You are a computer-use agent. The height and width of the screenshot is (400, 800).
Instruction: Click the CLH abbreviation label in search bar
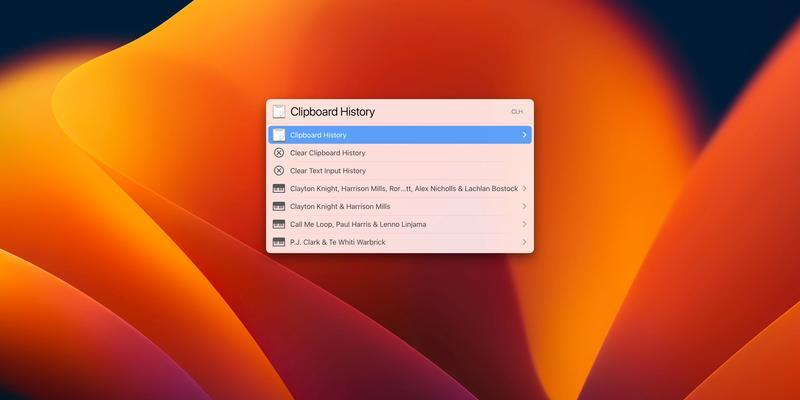point(517,112)
